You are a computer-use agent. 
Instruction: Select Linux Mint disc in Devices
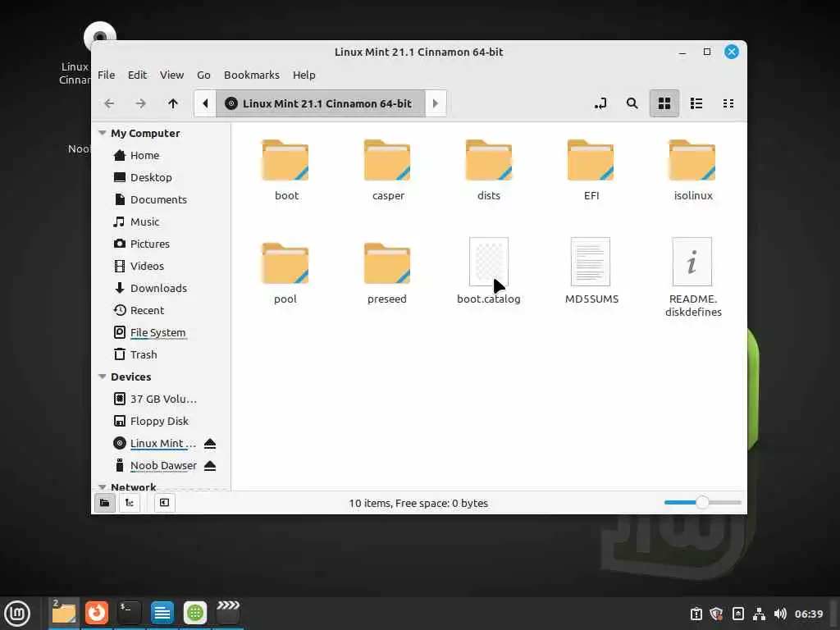coord(163,444)
